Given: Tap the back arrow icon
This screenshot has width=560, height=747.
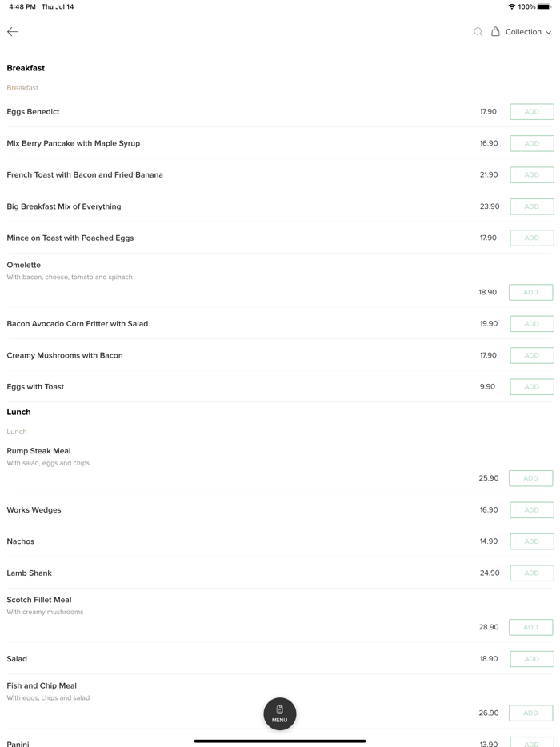Looking at the screenshot, I should click(x=13, y=32).
